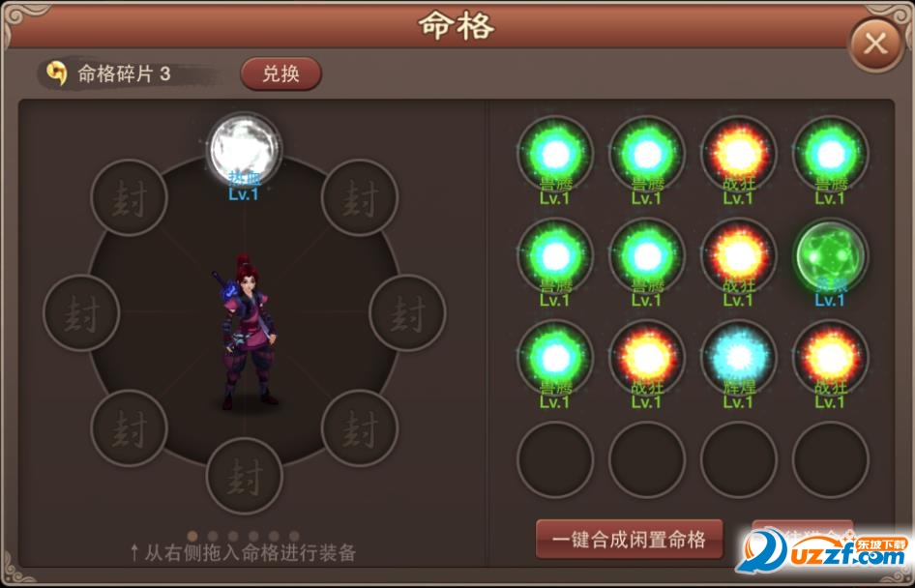This screenshot has width=915, height=588.
Task: Close the 命格 window
Action: 875,44
